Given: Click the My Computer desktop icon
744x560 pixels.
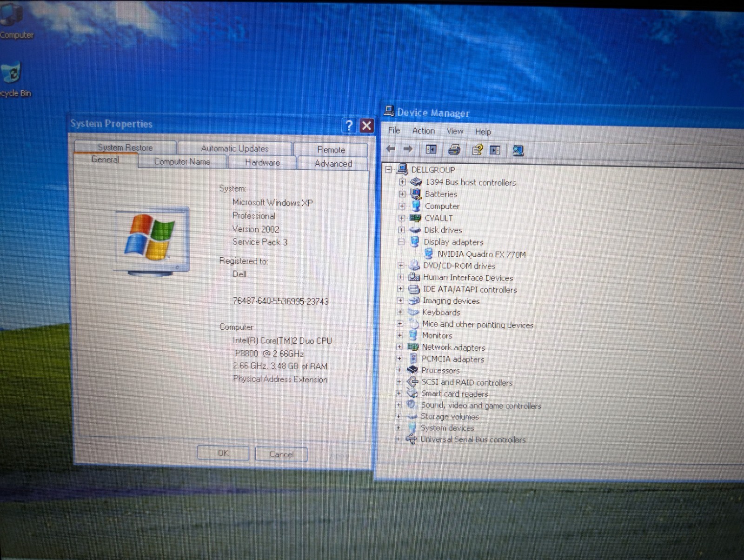Looking at the screenshot, I should tap(10, 14).
